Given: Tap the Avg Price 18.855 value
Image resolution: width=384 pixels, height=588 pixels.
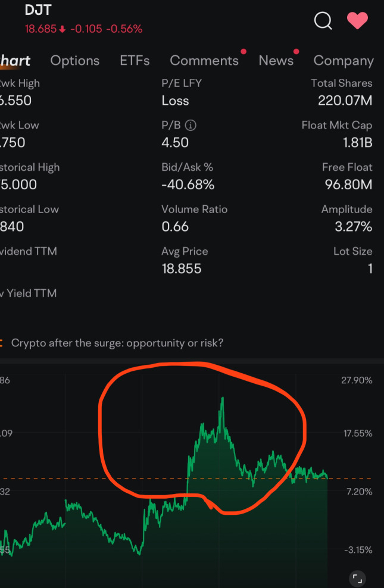Looking at the screenshot, I should click(182, 269).
